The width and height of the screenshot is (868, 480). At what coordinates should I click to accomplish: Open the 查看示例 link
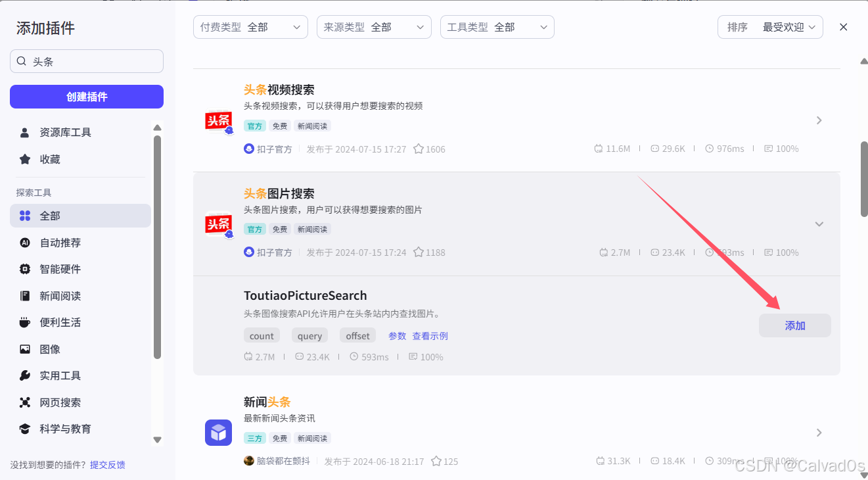[x=430, y=336]
